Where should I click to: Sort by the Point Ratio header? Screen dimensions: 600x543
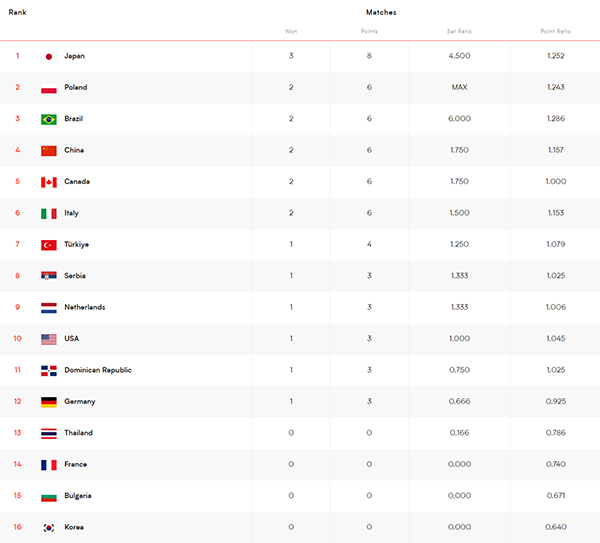(556, 31)
